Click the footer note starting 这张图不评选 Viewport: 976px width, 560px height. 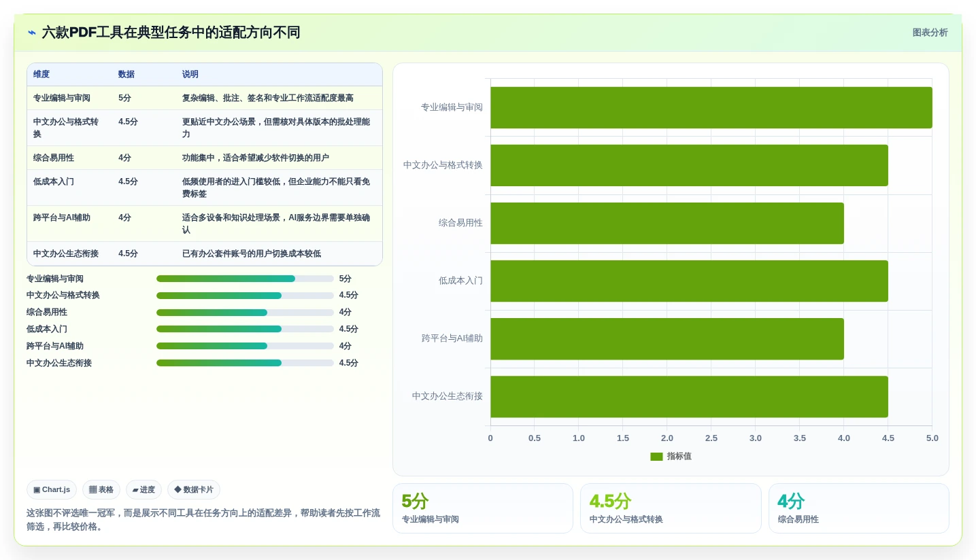pyautogui.click(x=203, y=520)
